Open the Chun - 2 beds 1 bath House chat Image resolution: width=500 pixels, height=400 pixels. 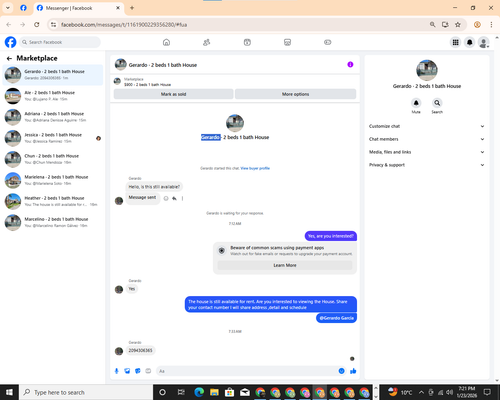pos(53,159)
